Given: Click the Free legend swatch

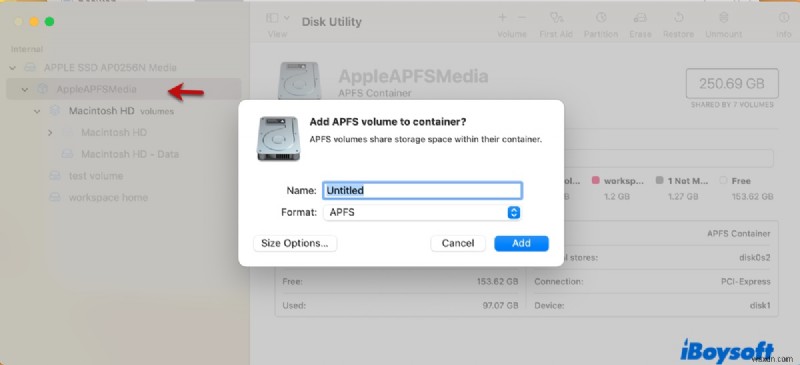Looking at the screenshot, I should pyautogui.click(x=722, y=180).
